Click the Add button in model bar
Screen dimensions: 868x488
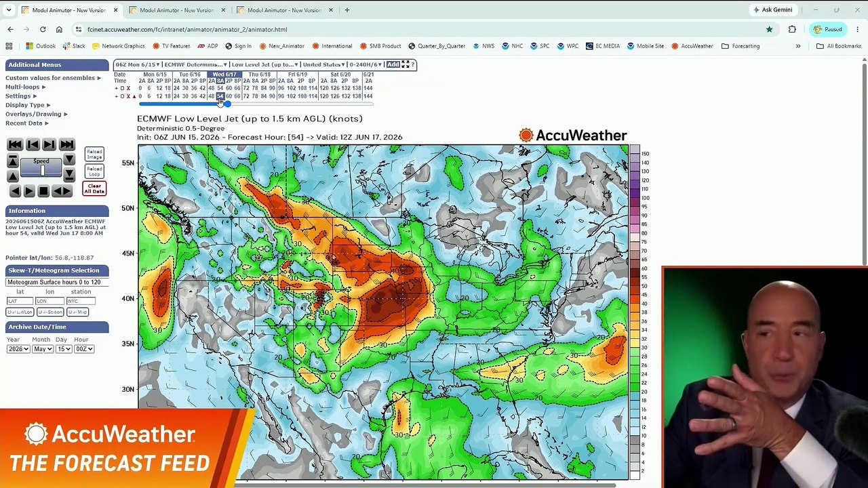point(393,64)
